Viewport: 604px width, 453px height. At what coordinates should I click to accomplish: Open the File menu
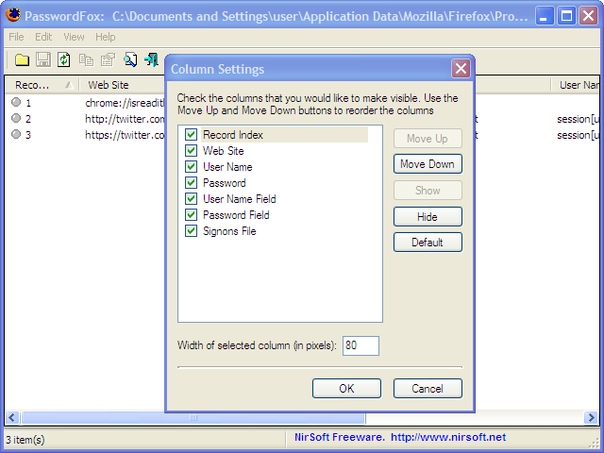click(x=16, y=37)
